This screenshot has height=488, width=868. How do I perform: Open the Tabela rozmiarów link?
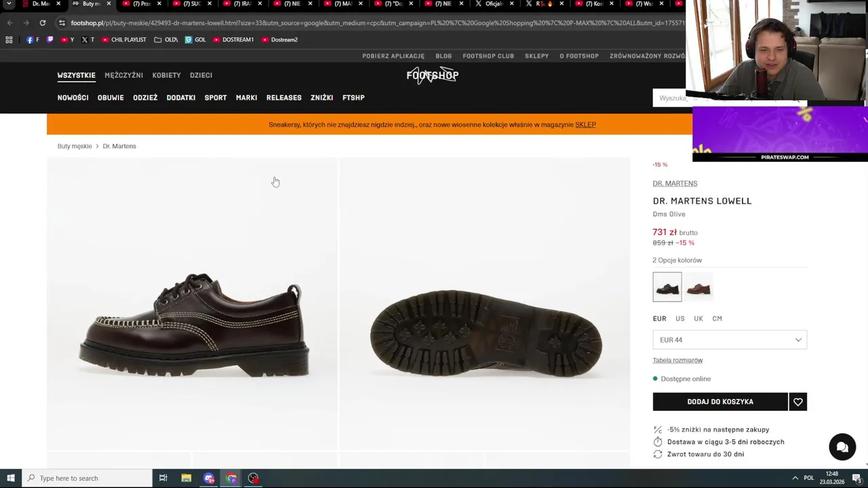677,361
